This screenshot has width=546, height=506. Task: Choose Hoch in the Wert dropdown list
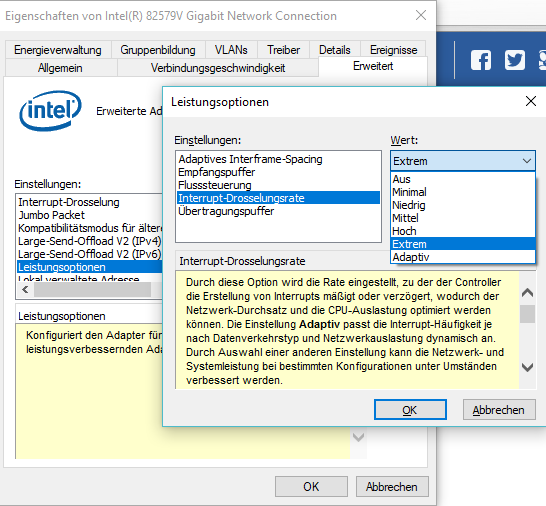[x=463, y=231]
